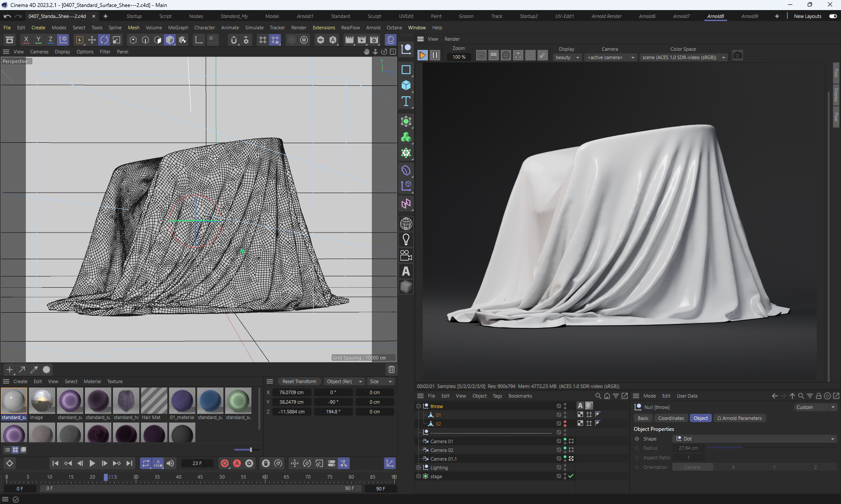Open the MoGraph menu
This screenshot has height=504, width=841.
[x=178, y=28]
